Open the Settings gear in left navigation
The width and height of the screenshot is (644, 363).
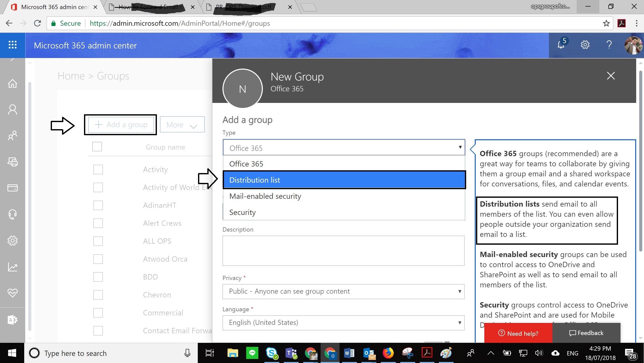pos(12,241)
